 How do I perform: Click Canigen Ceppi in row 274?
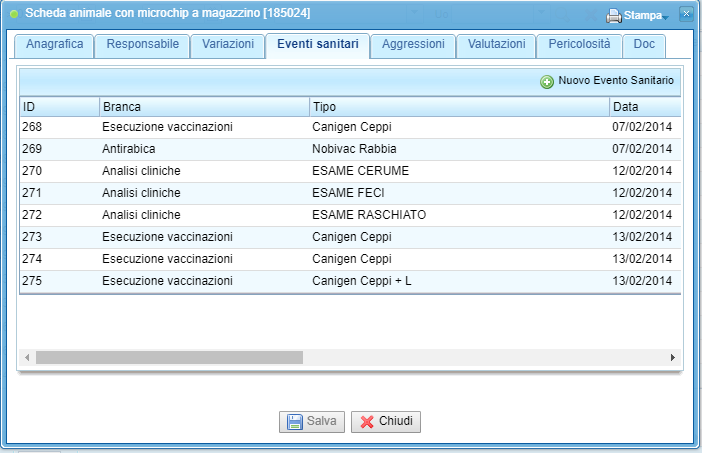[352, 259]
